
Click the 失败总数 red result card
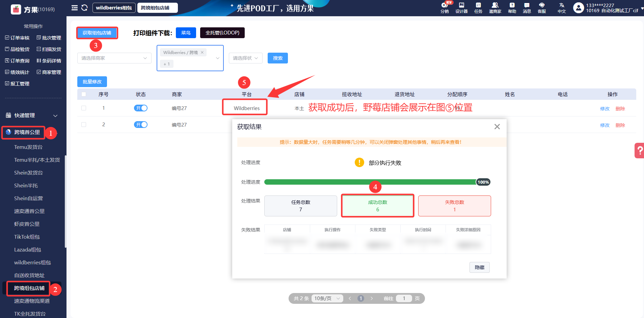(x=455, y=206)
